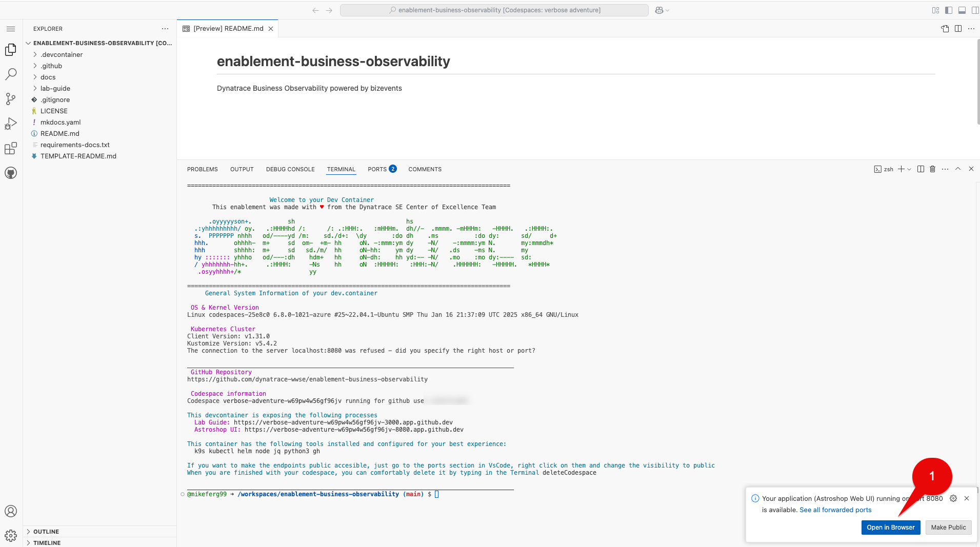This screenshot has width=980, height=547.
Task: Expand the lab-guide folder
Action: (x=100, y=88)
